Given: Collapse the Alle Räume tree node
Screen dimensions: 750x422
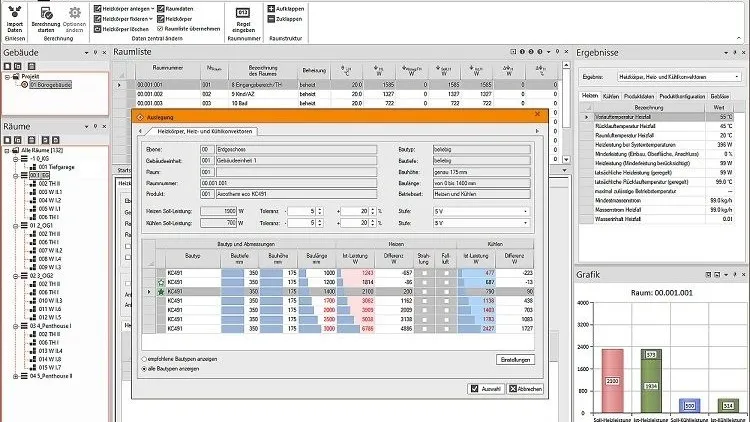Looking at the screenshot, I should [7, 150].
